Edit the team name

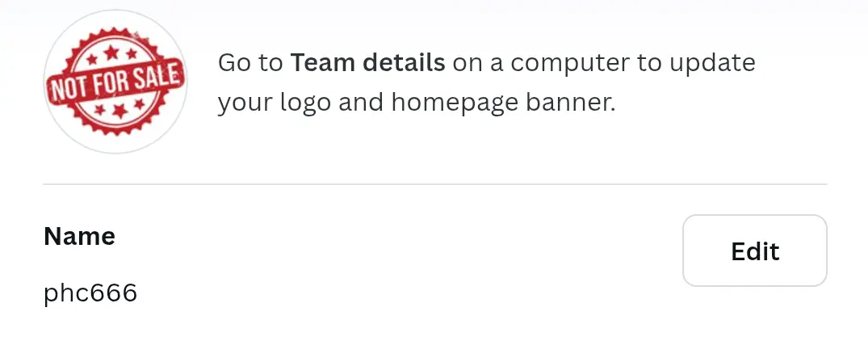(754, 251)
